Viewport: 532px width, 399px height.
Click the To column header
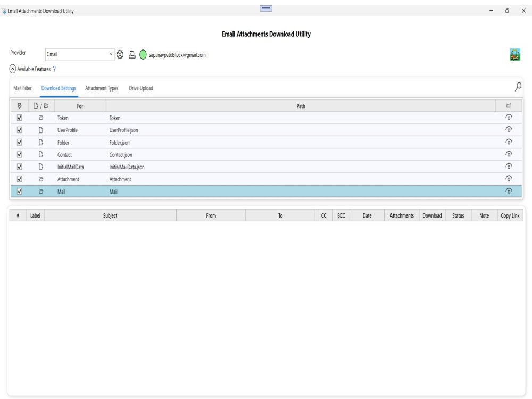(280, 215)
